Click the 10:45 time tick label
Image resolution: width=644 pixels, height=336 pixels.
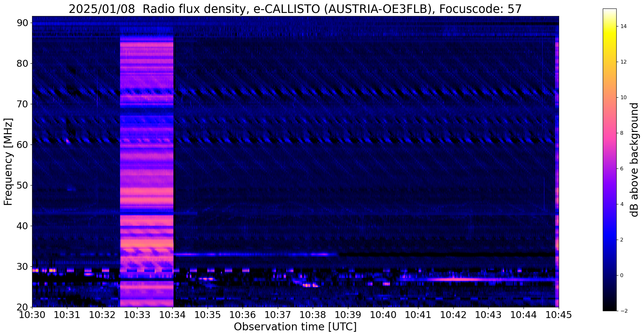tap(559, 315)
